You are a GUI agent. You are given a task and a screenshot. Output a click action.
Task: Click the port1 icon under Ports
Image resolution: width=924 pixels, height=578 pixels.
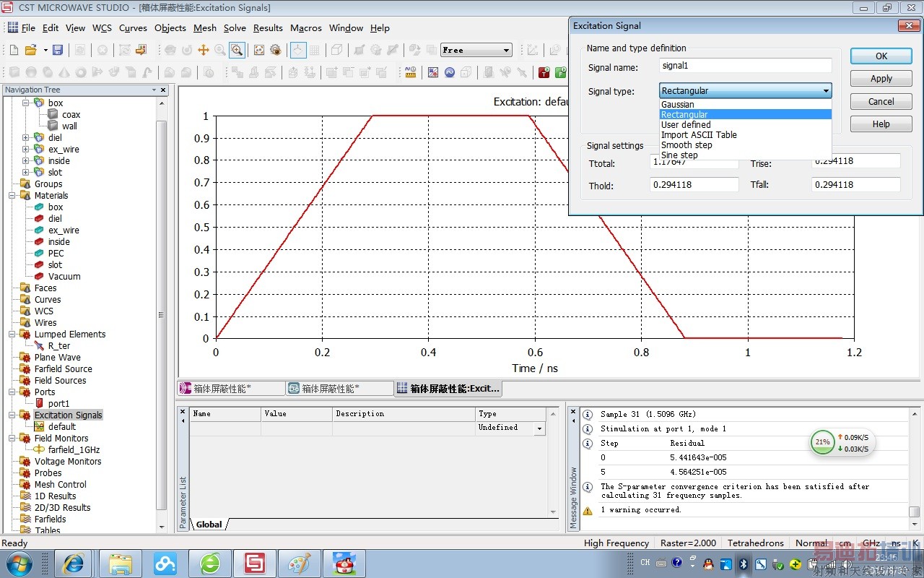(x=39, y=404)
